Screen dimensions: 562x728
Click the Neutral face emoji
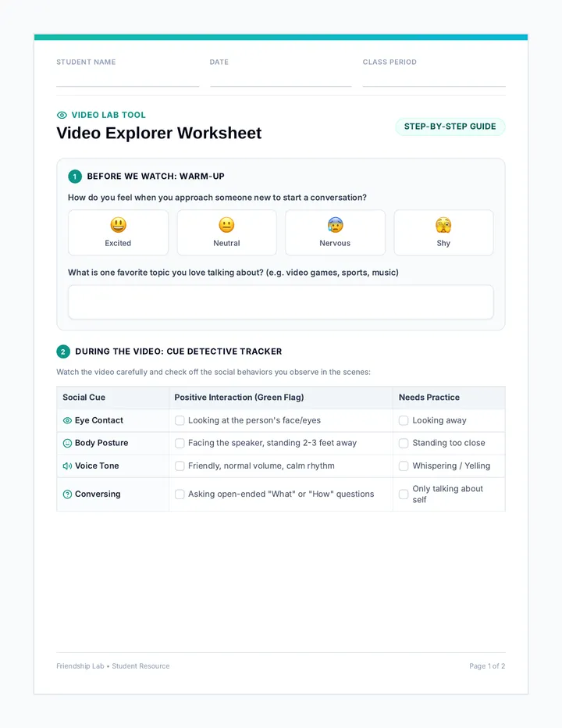coord(226,225)
